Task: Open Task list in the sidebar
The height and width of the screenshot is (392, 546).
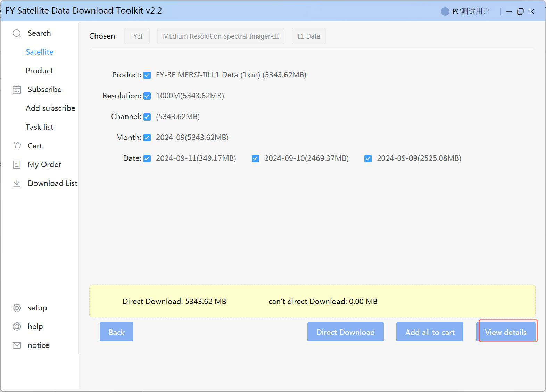Action: click(39, 127)
